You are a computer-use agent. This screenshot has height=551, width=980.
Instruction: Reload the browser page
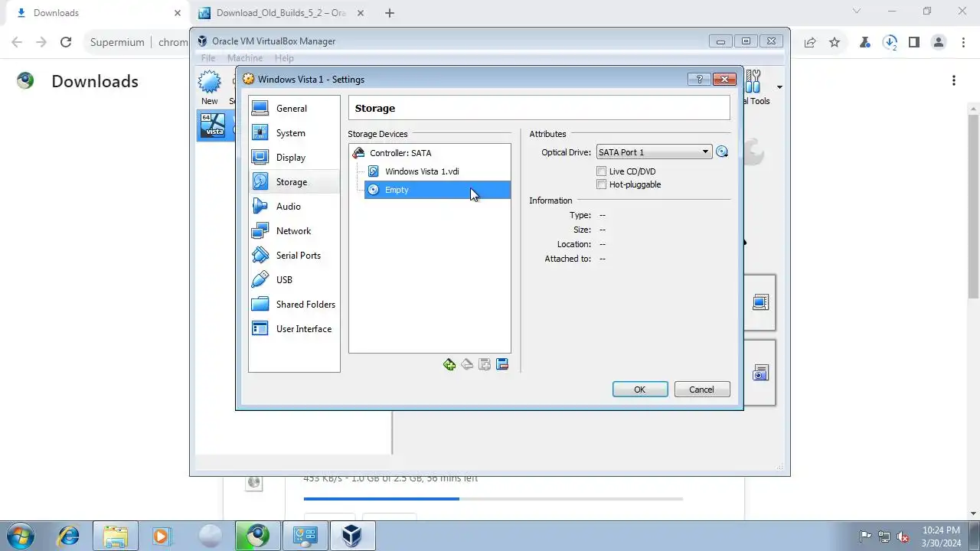coord(66,42)
